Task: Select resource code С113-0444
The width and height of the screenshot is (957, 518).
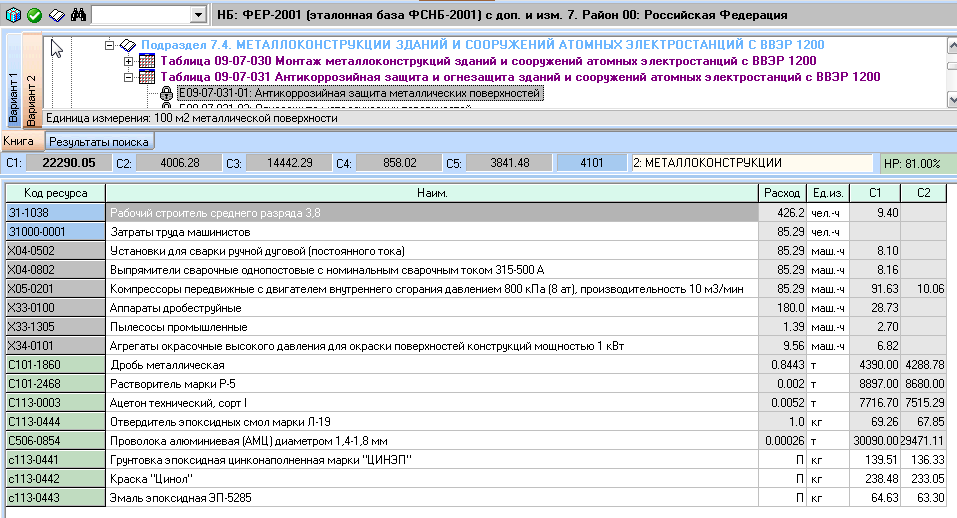Action: pos(56,422)
